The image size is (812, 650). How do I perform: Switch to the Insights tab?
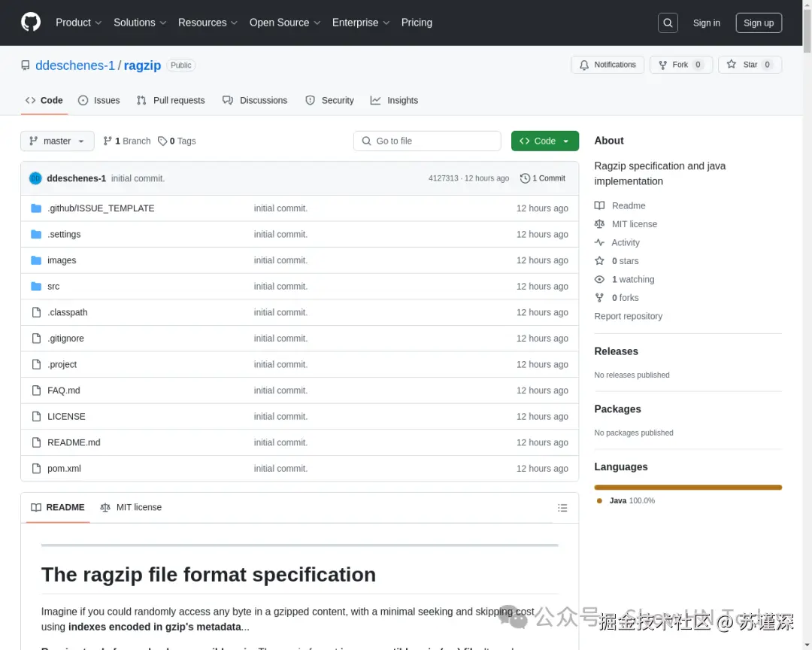click(394, 101)
